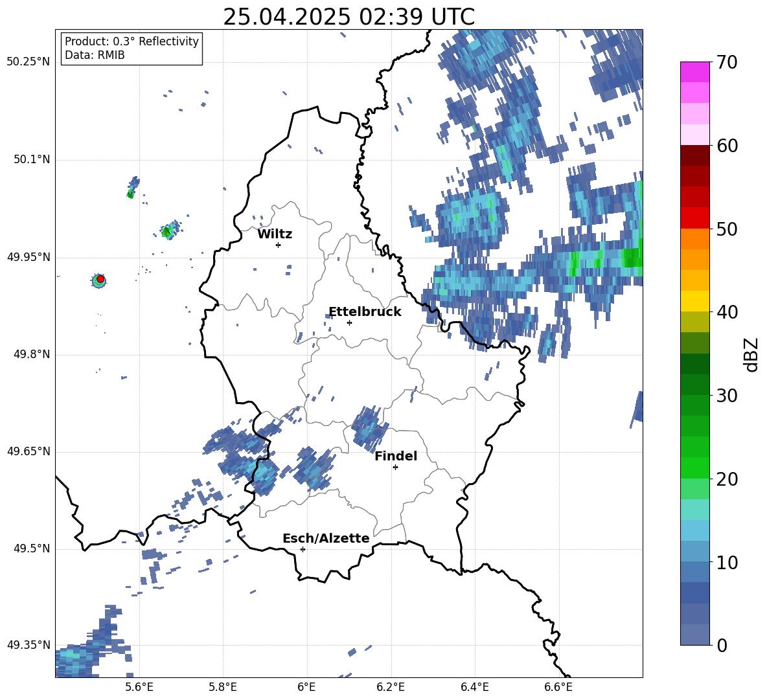The width and height of the screenshot is (767, 700).
Task: Click the colorbar tick label 10
Action: [x=727, y=562]
